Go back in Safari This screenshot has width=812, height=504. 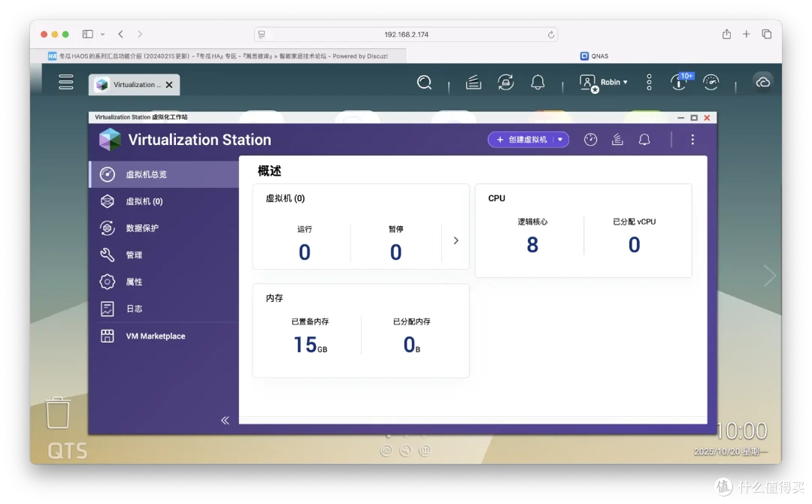click(x=120, y=34)
